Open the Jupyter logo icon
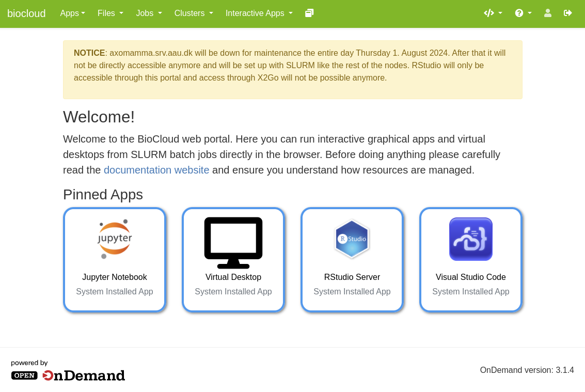Image resolution: width=585 pixels, height=392 pixels. pos(115,239)
